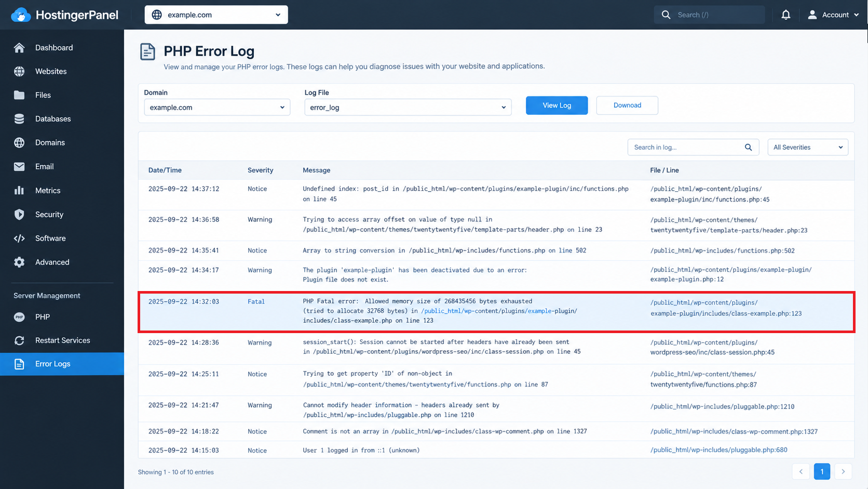Click the HostingerPanel cloud logo icon

coord(21,15)
